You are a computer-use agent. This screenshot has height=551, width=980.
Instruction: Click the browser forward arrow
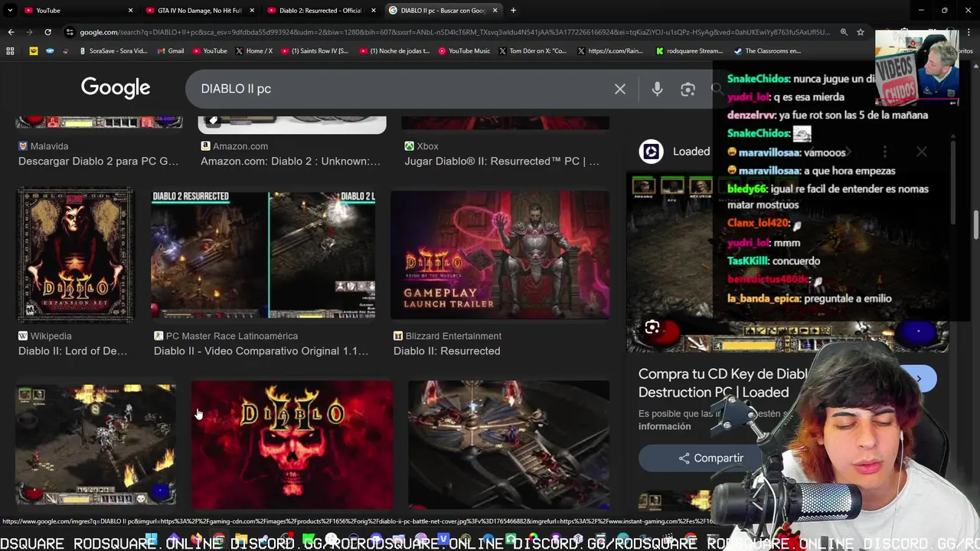(29, 32)
